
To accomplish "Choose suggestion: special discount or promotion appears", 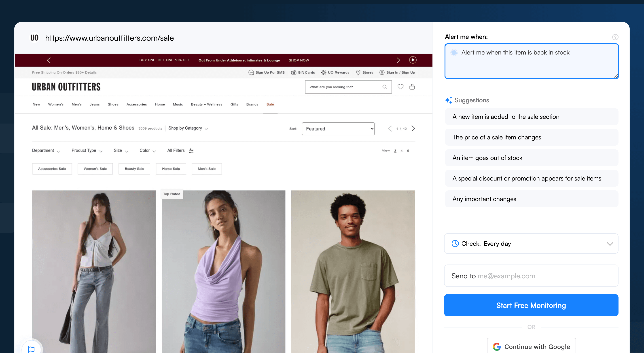I will tap(532, 178).
